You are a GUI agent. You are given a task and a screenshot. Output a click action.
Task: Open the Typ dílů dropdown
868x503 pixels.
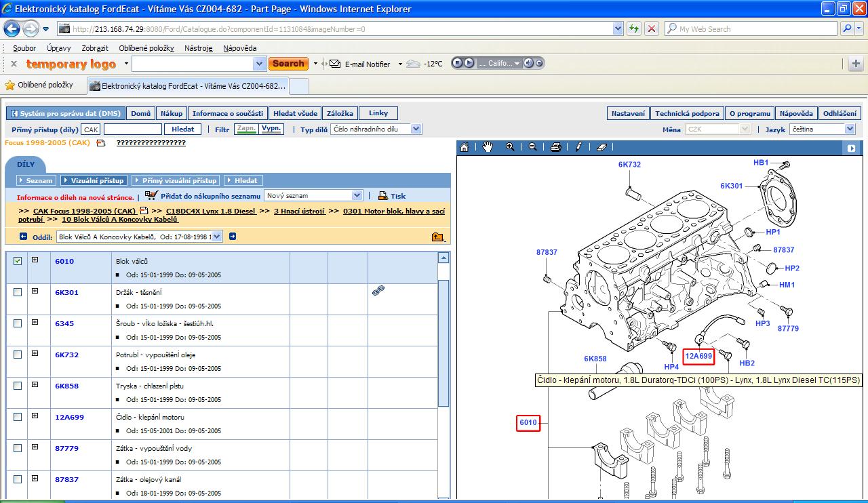[x=416, y=129]
